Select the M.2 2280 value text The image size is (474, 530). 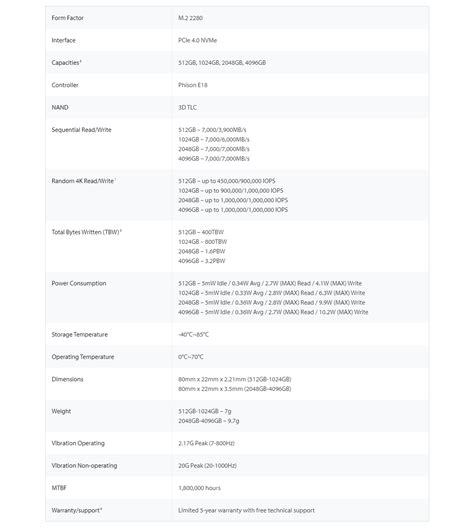pos(190,18)
